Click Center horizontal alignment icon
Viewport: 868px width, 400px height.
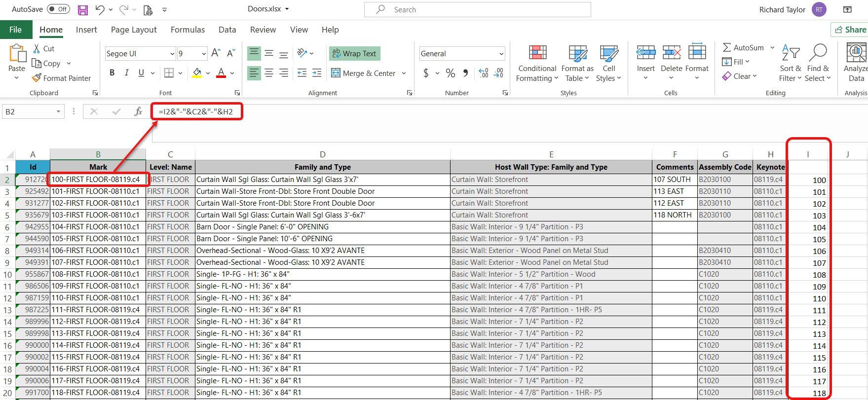point(269,73)
